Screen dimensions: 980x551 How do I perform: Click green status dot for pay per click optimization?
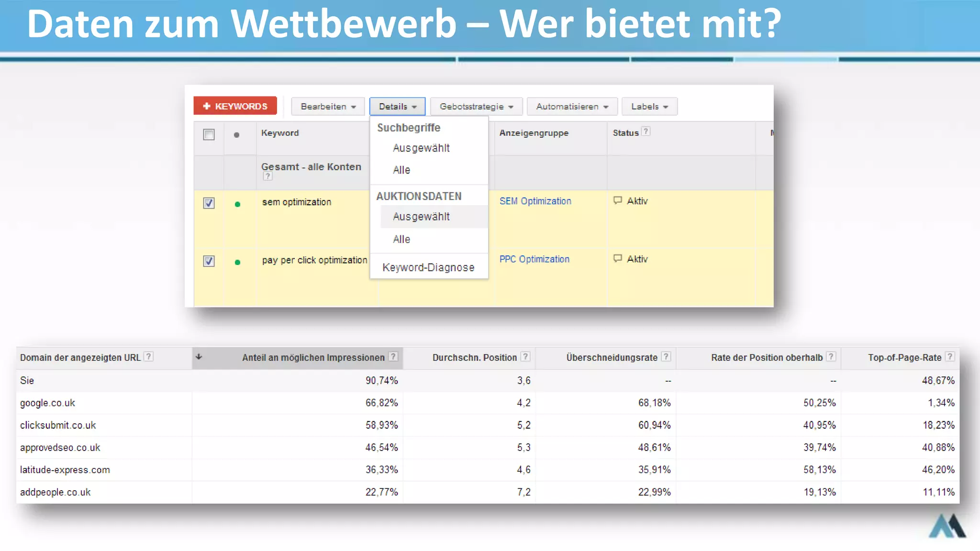tap(237, 262)
